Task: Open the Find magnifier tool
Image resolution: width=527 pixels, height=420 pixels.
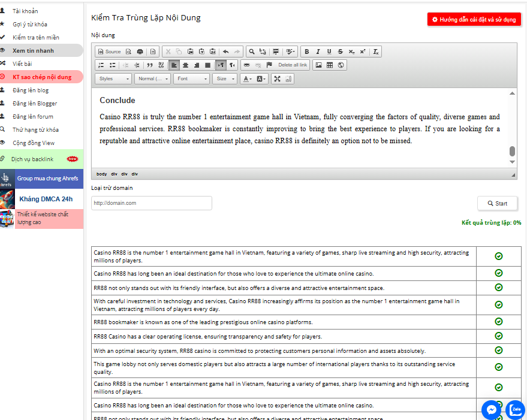Action: click(251, 52)
